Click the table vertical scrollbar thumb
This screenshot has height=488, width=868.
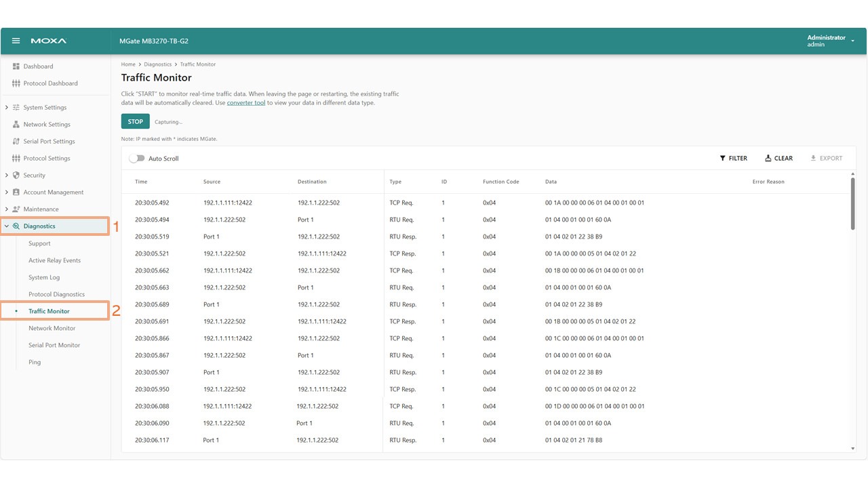point(852,203)
